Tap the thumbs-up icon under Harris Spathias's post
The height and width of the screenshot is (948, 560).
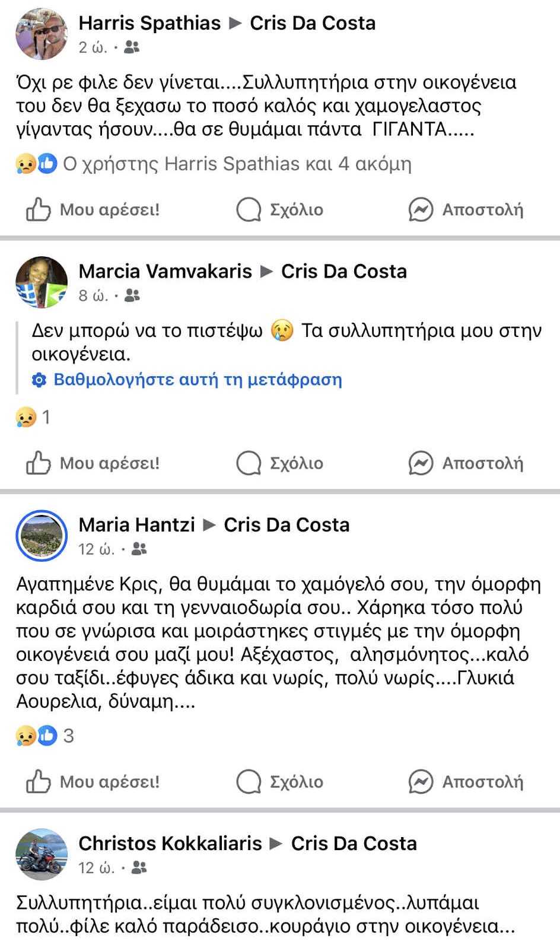(38, 209)
